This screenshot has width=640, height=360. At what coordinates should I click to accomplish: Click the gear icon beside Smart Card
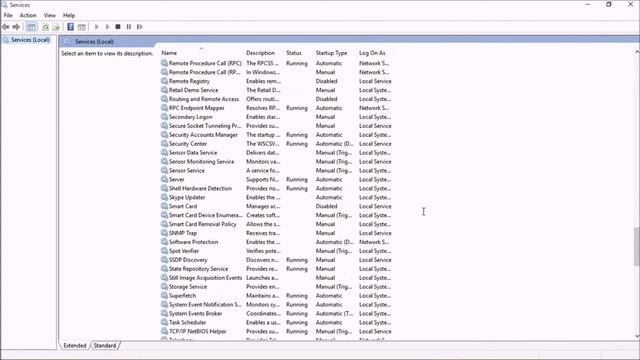164,206
